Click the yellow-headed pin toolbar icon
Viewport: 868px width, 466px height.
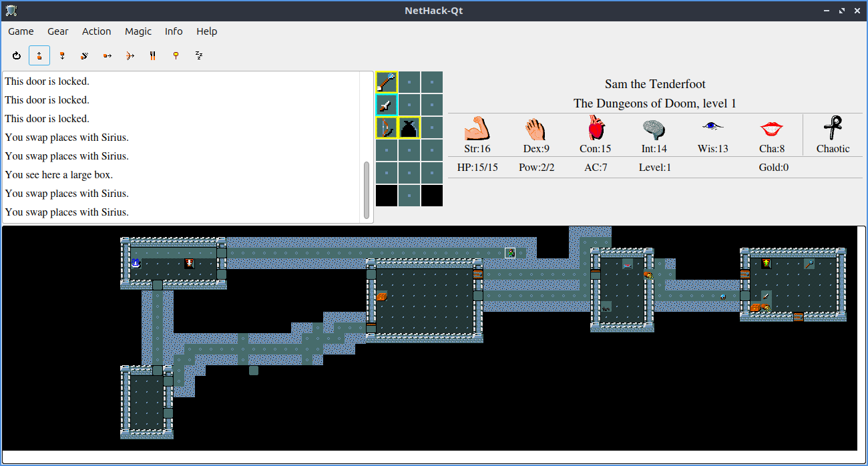tap(176, 55)
